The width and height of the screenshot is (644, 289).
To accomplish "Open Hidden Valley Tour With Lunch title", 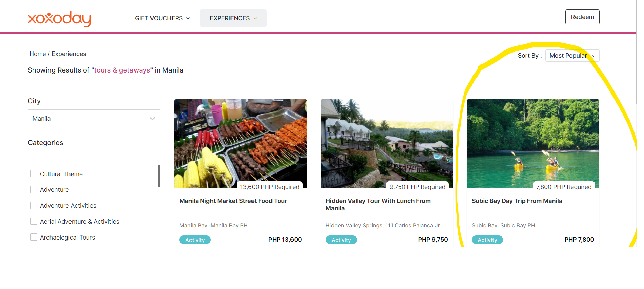I will [x=378, y=205].
